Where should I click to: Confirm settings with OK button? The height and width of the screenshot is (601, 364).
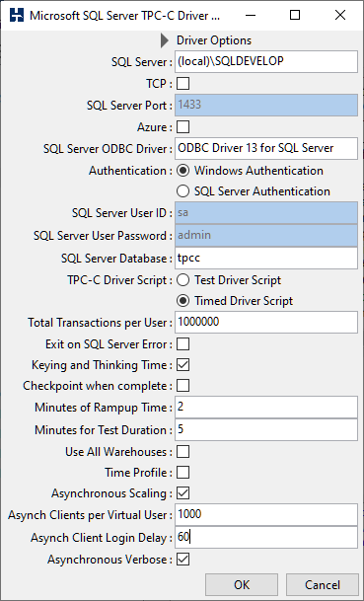coord(242,585)
